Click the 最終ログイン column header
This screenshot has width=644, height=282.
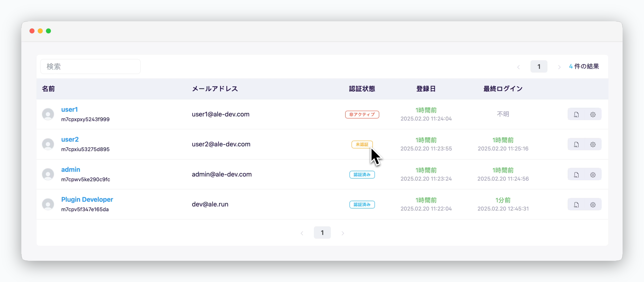tap(503, 89)
